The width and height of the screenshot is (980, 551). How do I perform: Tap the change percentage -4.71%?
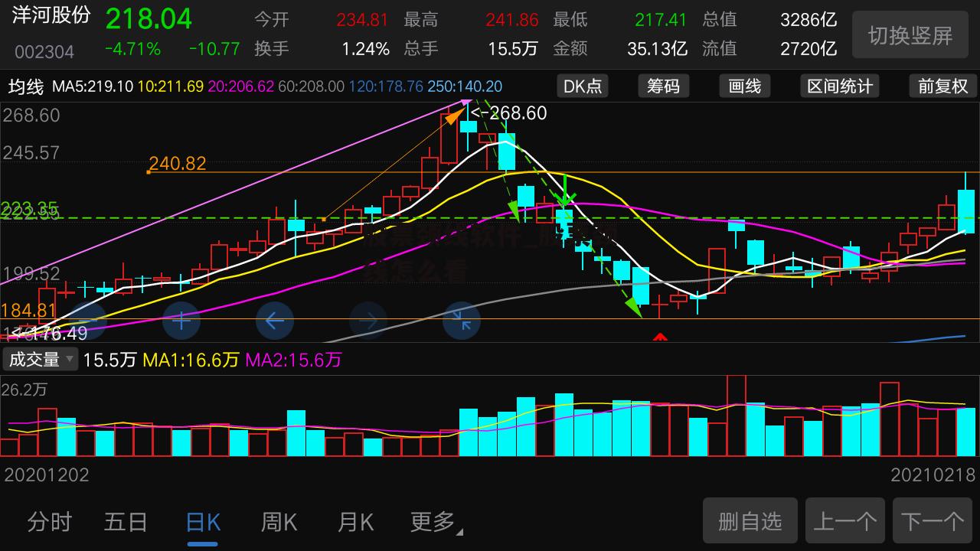132,50
